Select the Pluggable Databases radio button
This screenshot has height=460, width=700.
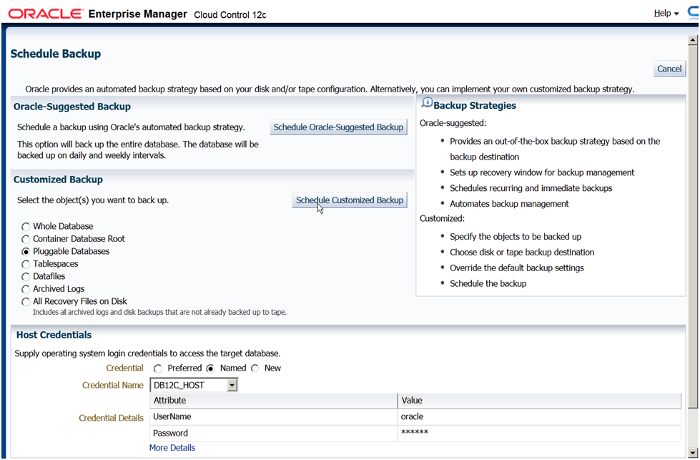coord(25,252)
